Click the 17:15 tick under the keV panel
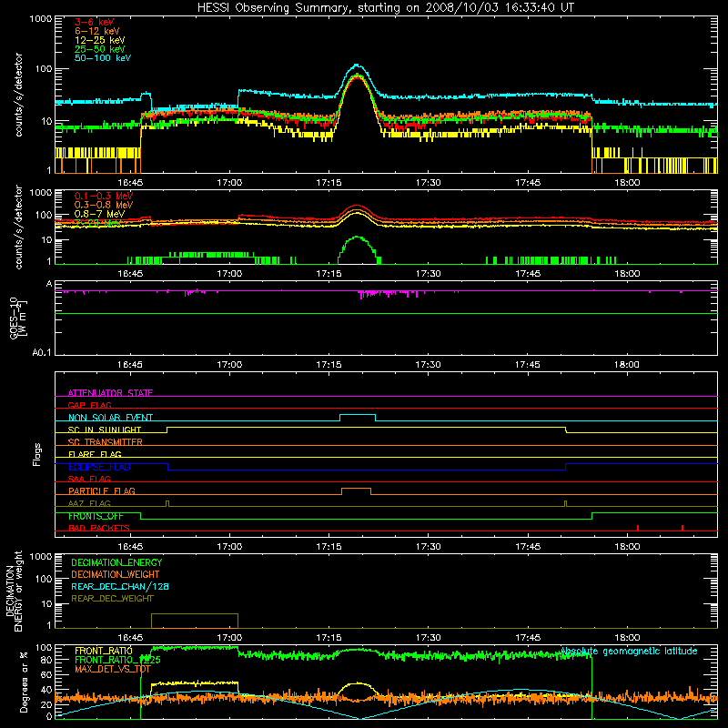 point(329,183)
